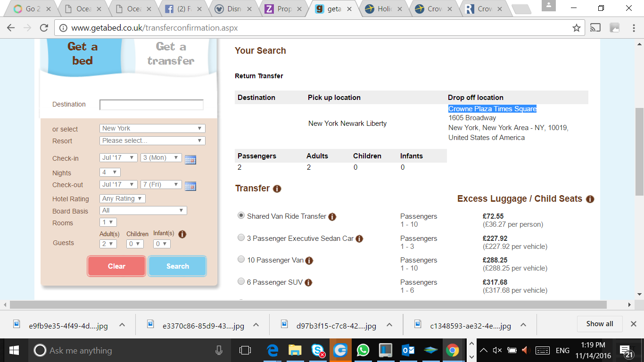Click the info icon next to Transfer heading
This screenshot has height=362, width=644.
pyautogui.click(x=277, y=189)
